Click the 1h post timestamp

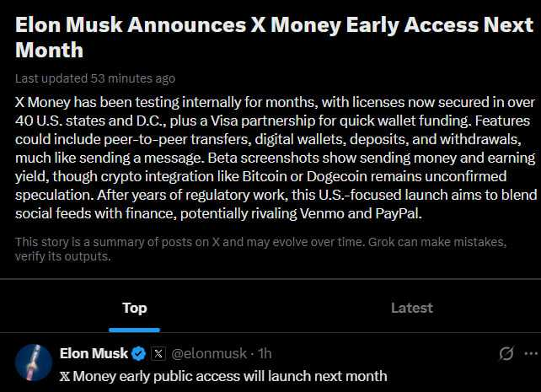265,353
